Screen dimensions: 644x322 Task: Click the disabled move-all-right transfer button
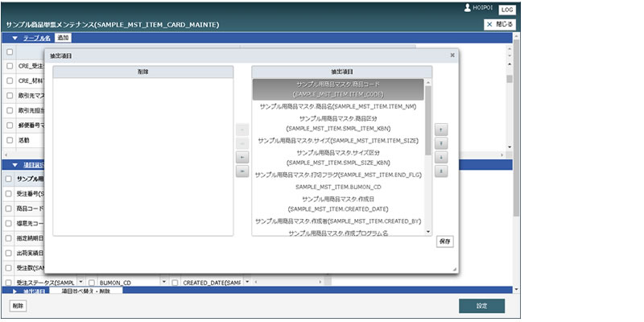(242, 143)
